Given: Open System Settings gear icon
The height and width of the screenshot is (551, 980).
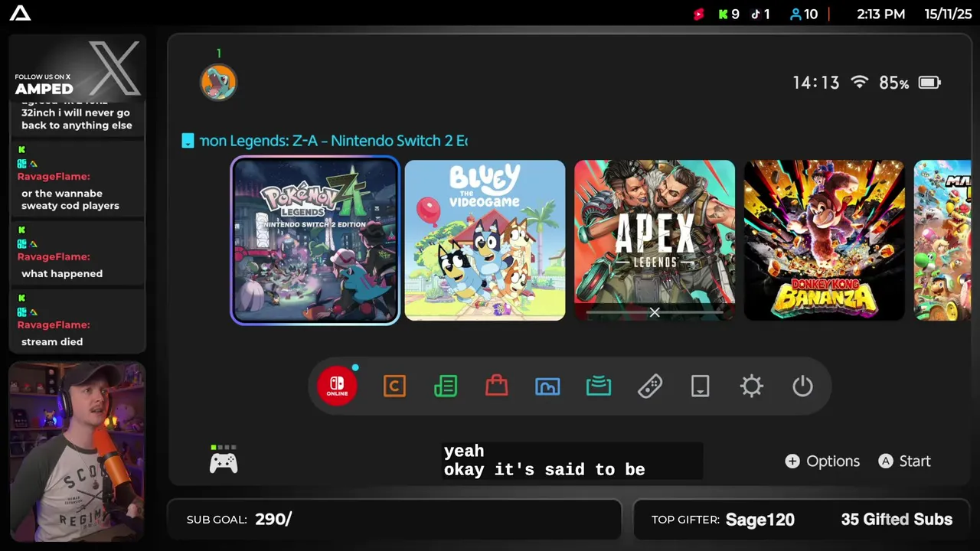Looking at the screenshot, I should point(752,386).
